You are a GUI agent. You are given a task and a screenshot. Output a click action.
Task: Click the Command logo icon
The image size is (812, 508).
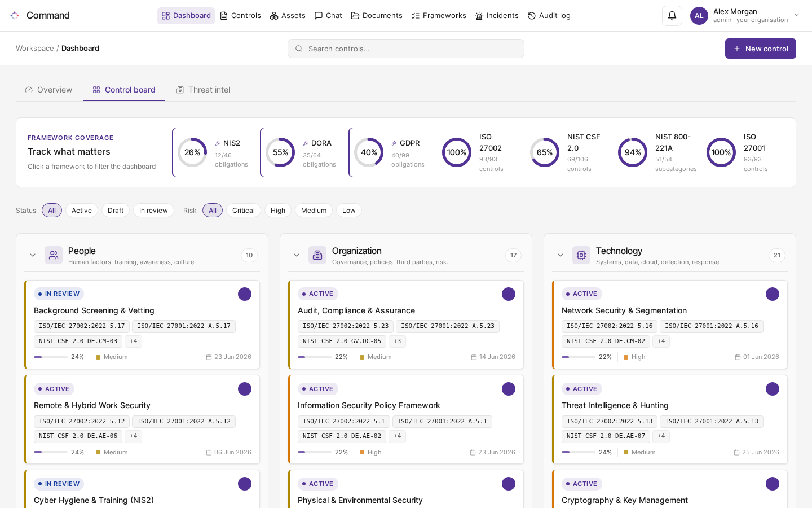click(15, 15)
